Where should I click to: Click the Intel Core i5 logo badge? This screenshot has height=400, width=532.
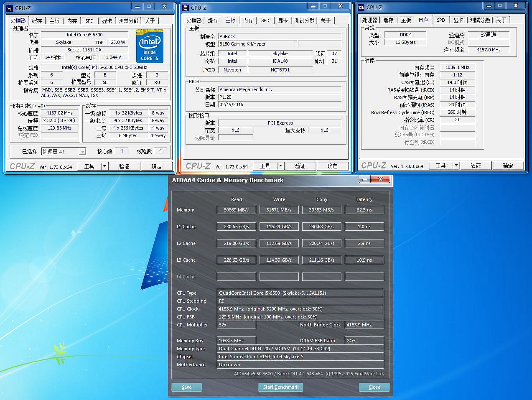(x=150, y=46)
